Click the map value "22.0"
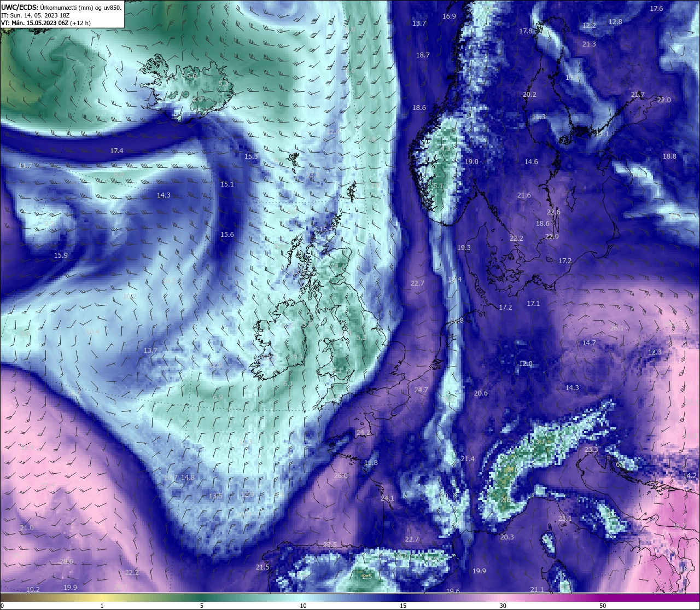This screenshot has width=700, height=610. point(664,100)
